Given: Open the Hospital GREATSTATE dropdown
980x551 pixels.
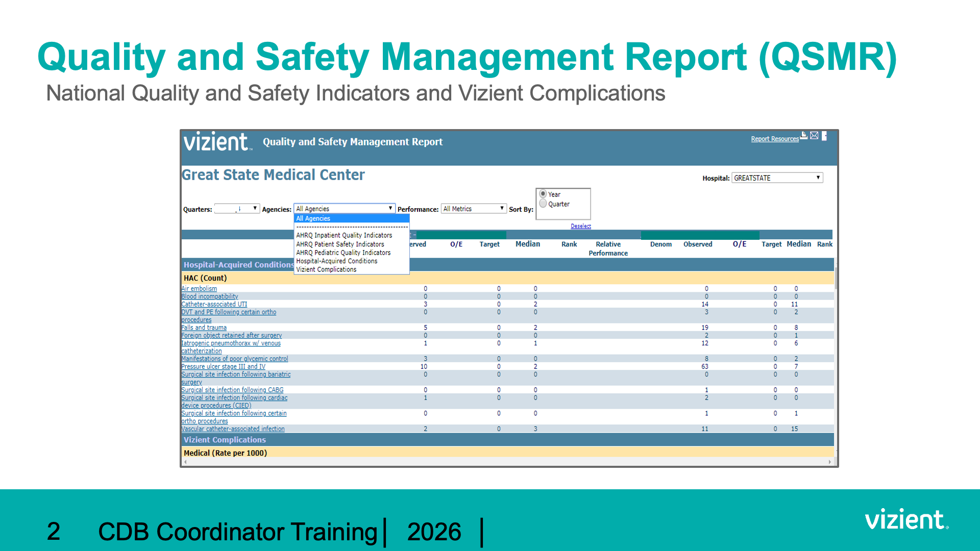Looking at the screenshot, I should point(777,178).
